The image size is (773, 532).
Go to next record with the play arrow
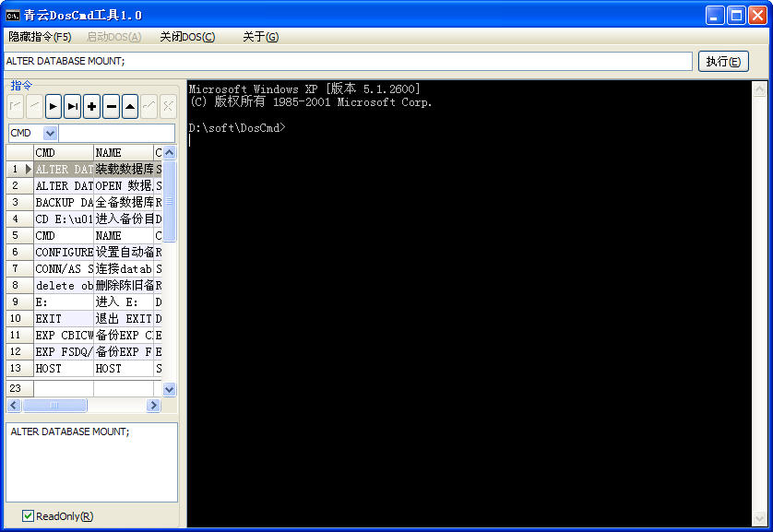coord(54,106)
